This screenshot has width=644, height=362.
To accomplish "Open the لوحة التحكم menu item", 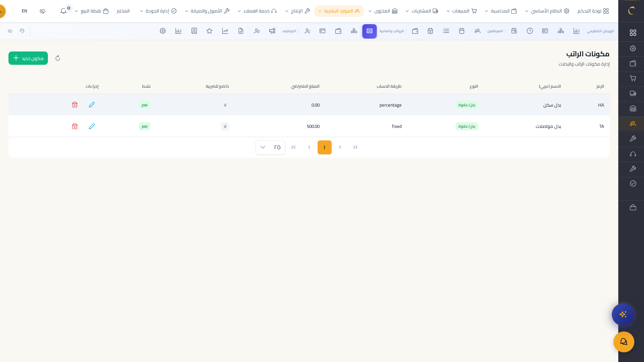I will click(x=593, y=11).
